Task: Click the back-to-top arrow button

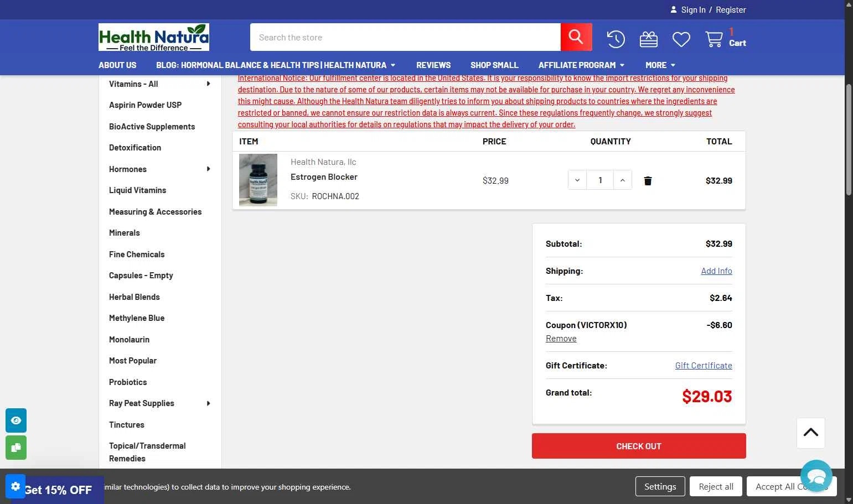Action: pyautogui.click(x=811, y=433)
